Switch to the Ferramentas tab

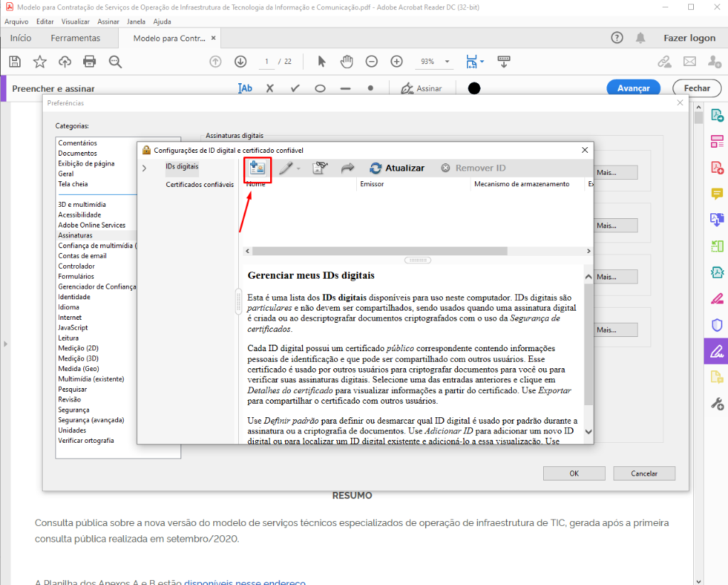[75, 38]
